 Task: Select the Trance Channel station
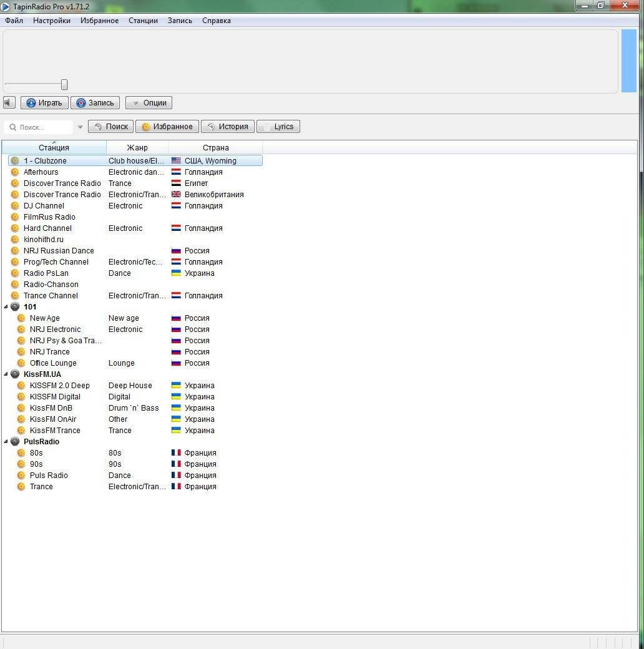point(51,296)
